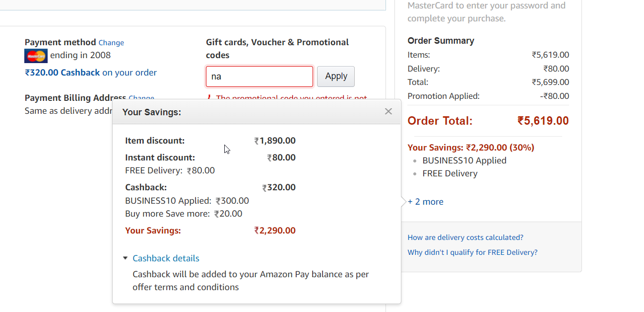Click the FREE Delivery bullet in Order Summary
Image resolution: width=644 pixels, height=312 pixels.
click(450, 173)
